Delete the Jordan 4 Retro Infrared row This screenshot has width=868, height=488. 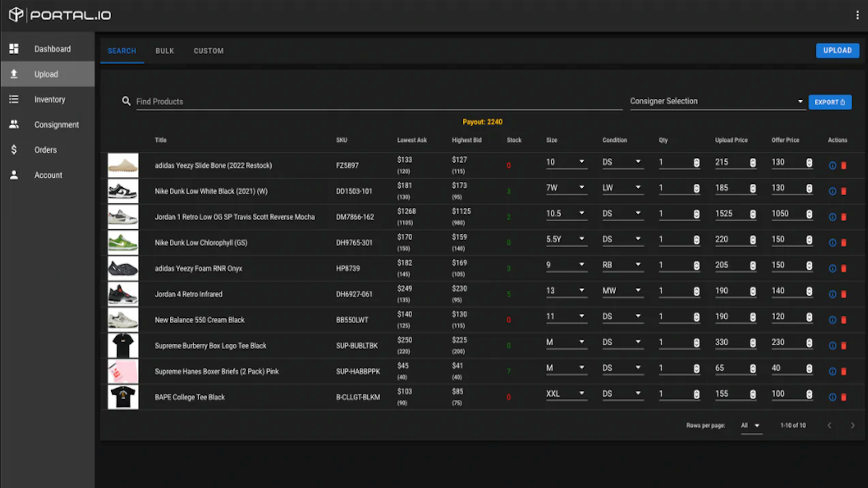(844, 294)
